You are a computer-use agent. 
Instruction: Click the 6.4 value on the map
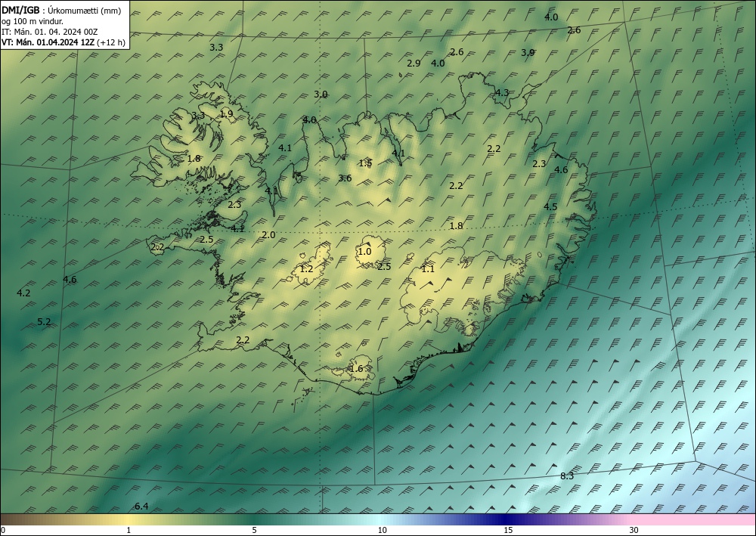141,506
